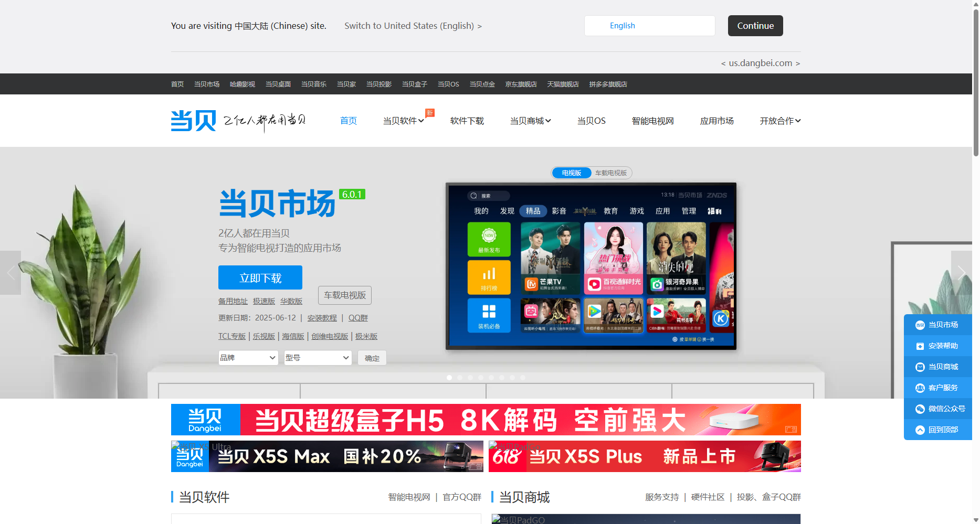
Task: Click 银河奇异果 app card in preview
Action: click(x=676, y=258)
